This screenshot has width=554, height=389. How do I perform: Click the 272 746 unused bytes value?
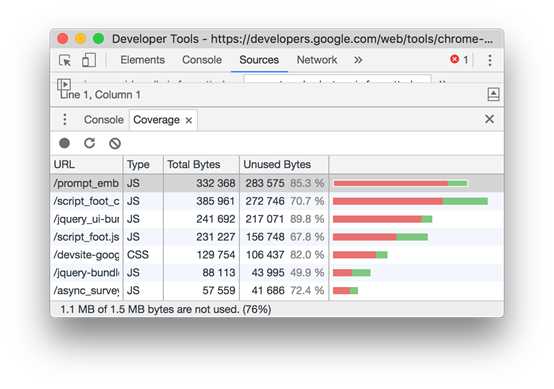265,201
